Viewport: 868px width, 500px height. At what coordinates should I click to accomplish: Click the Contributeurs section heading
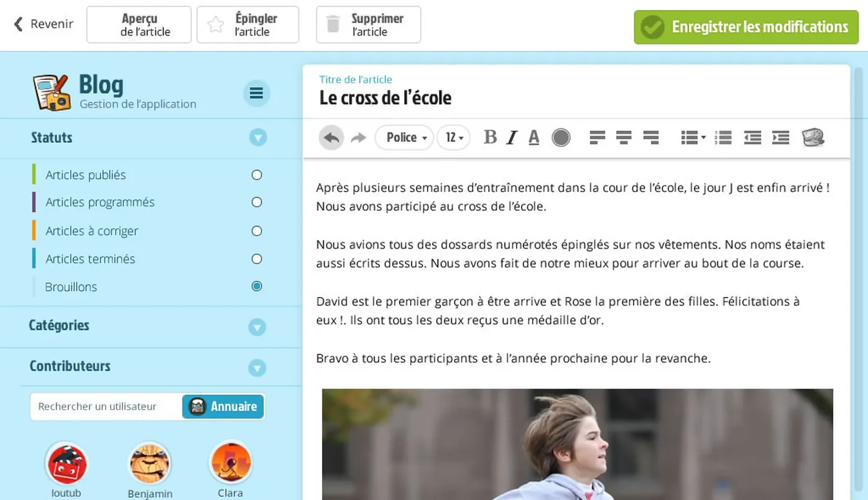coord(70,366)
